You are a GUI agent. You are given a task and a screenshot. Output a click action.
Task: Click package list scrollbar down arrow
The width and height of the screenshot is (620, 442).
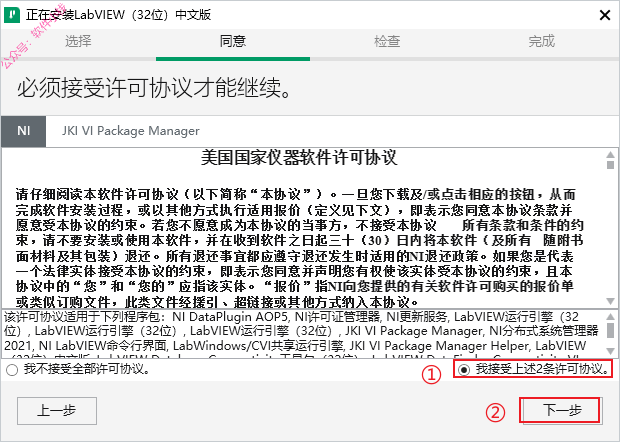[610, 351]
